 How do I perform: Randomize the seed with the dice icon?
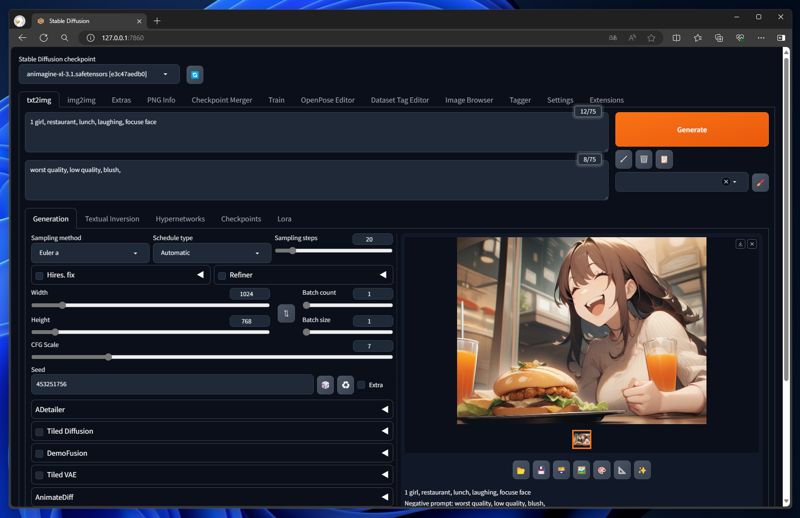pyautogui.click(x=326, y=385)
